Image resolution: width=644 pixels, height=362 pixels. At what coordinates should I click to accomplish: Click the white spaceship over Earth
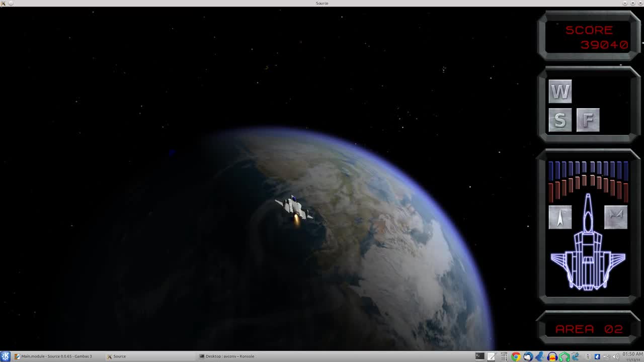294,207
